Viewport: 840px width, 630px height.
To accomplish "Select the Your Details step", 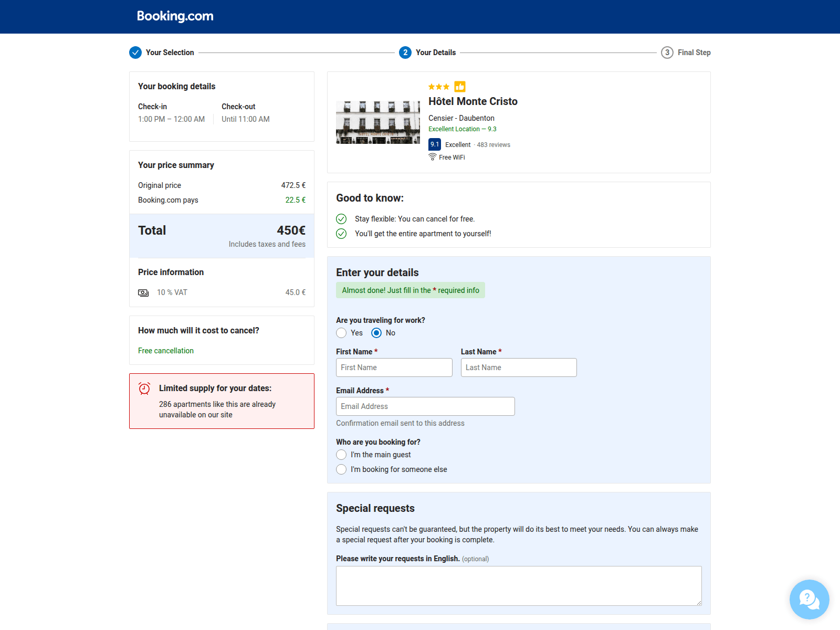I will 436,52.
